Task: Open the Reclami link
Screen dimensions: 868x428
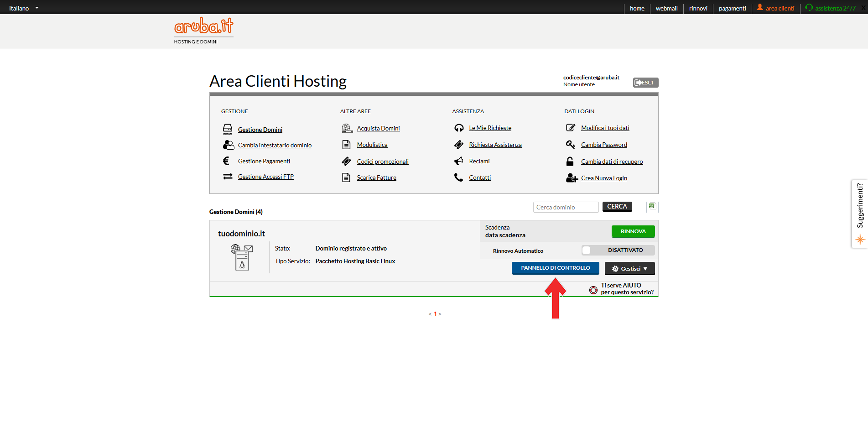Action: (479, 161)
